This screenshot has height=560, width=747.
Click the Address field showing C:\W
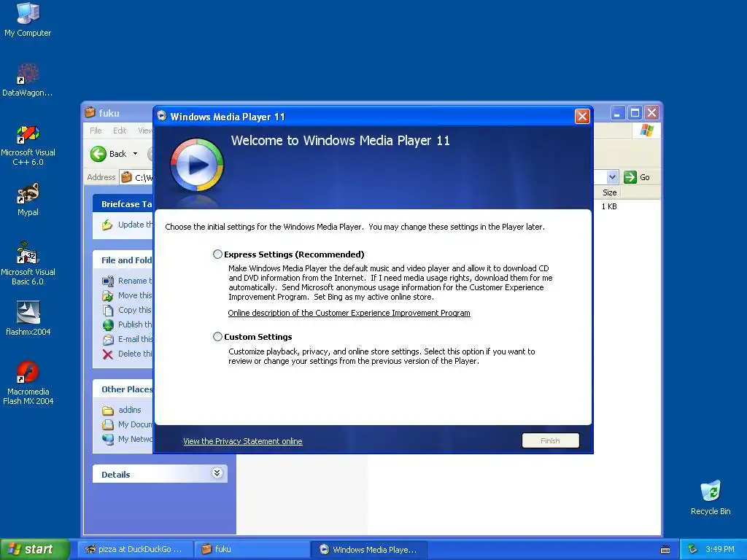pyautogui.click(x=136, y=177)
